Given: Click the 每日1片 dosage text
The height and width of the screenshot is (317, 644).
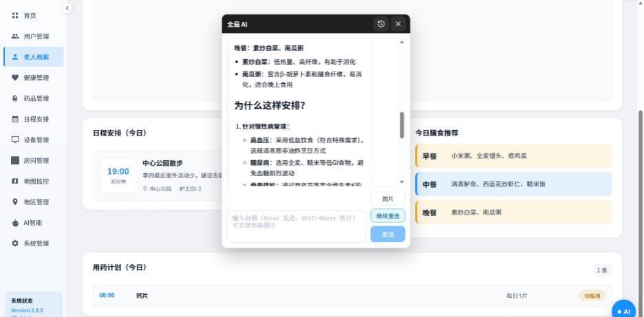Looking at the screenshot, I should pyautogui.click(x=517, y=296).
